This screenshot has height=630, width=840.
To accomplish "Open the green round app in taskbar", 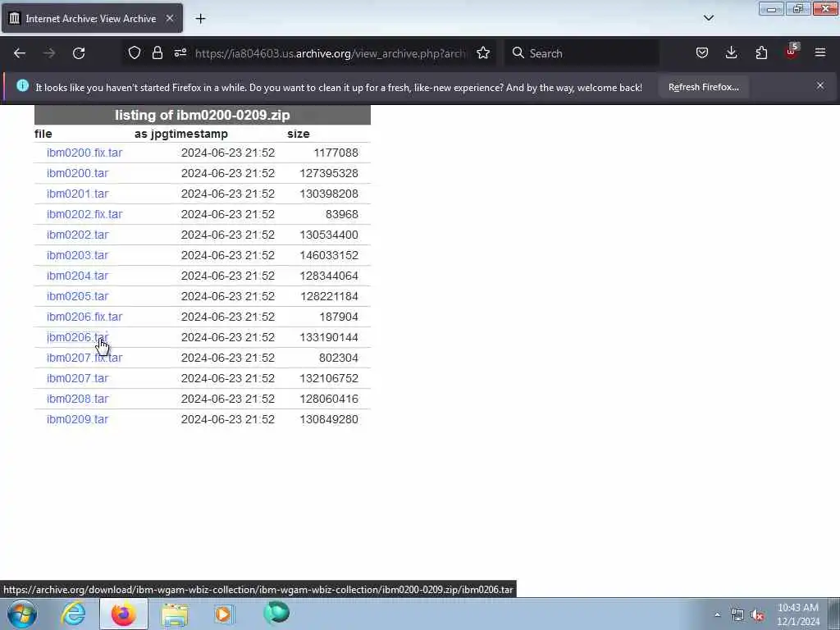I will pos(276,613).
